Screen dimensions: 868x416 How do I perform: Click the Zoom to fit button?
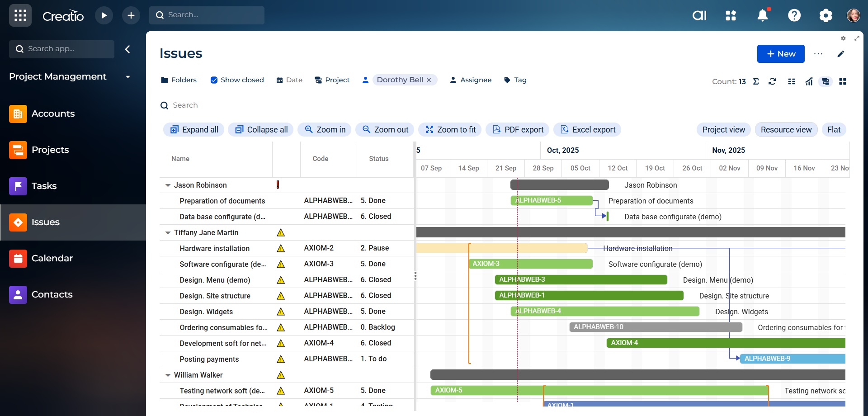click(450, 130)
